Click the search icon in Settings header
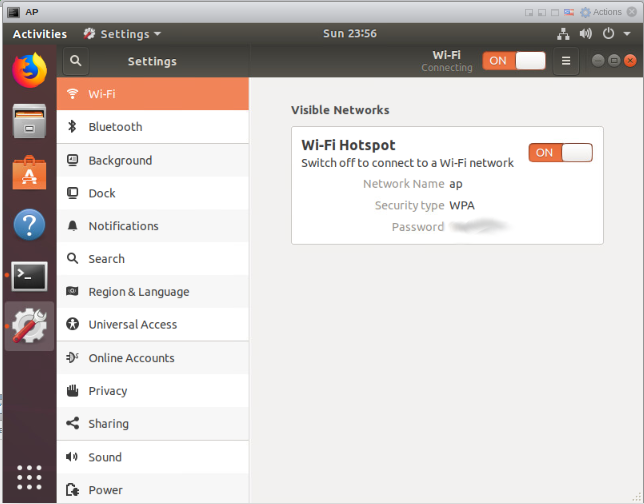This screenshot has width=644, height=504. 75,61
